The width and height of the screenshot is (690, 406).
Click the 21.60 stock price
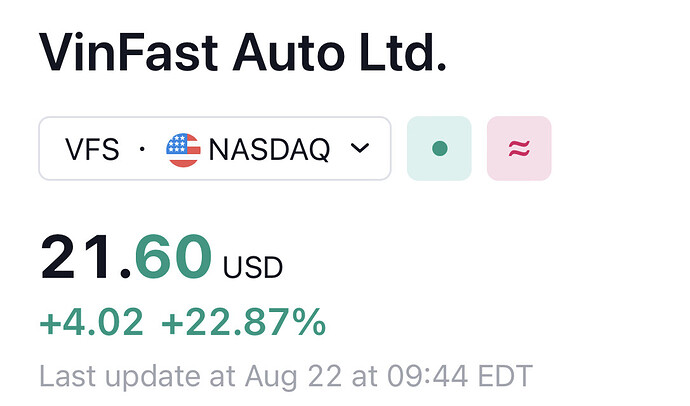click(x=126, y=256)
